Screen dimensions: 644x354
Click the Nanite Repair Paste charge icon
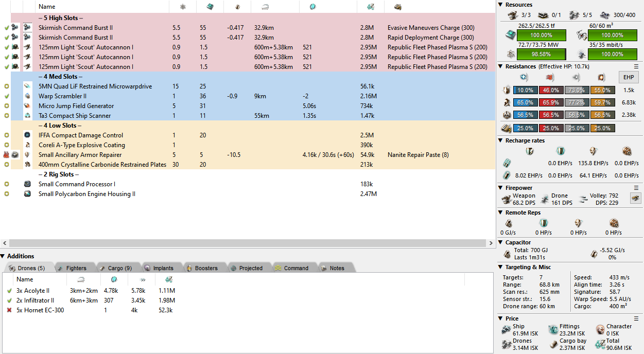(15, 155)
